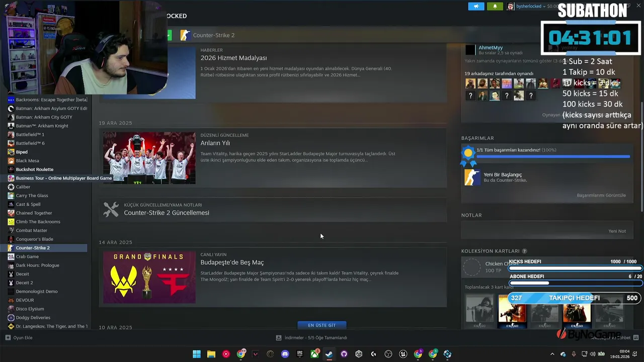This screenshot has width=644, height=362.
Task: Click the purple waveform friend avatar
Action: 507,83
